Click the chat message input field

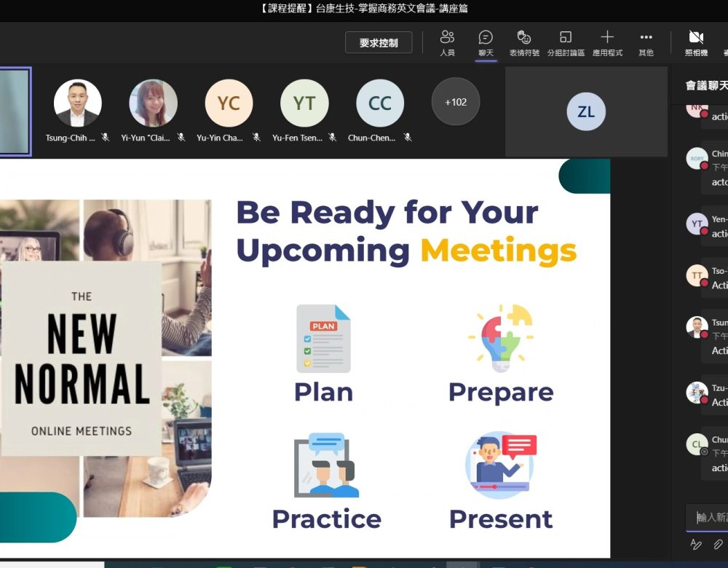click(x=710, y=517)
